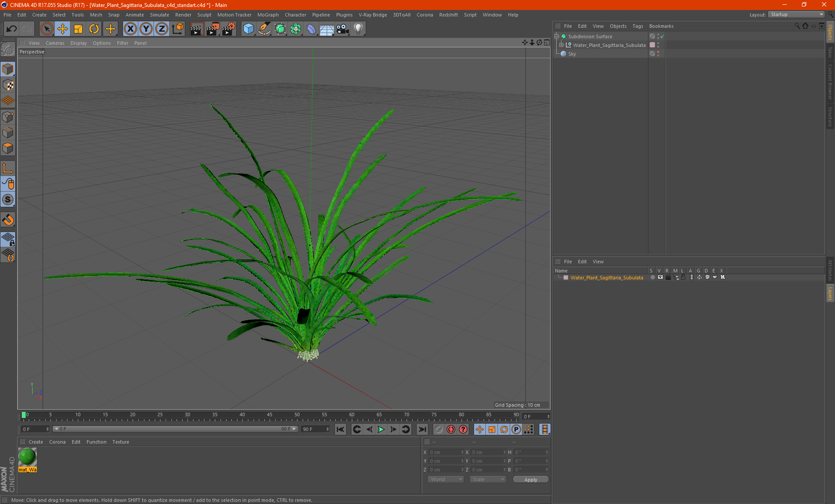This screenshot has width=835, height=504.
Task: Open the Deformer bend icon
Action: point(311,29)
